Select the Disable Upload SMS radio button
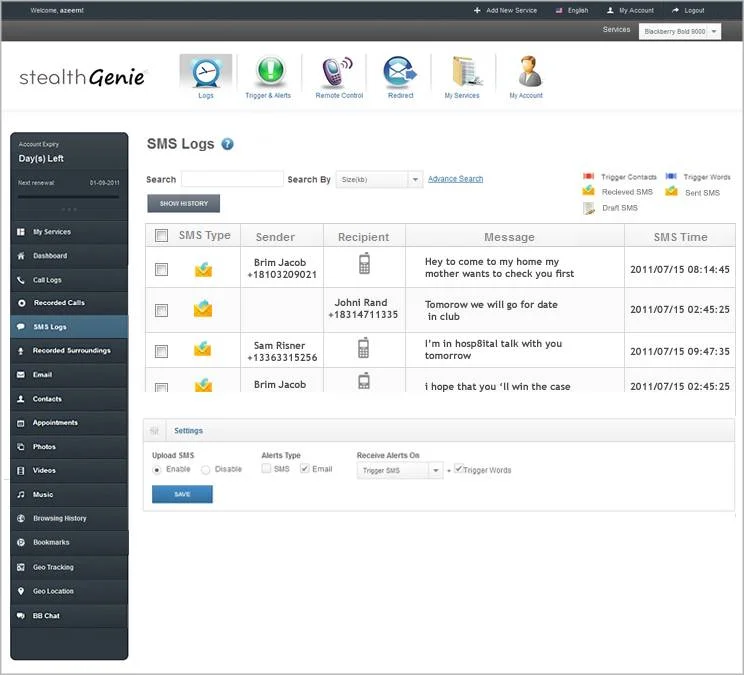This screenshot has width=744, height=675. (206, 469)
